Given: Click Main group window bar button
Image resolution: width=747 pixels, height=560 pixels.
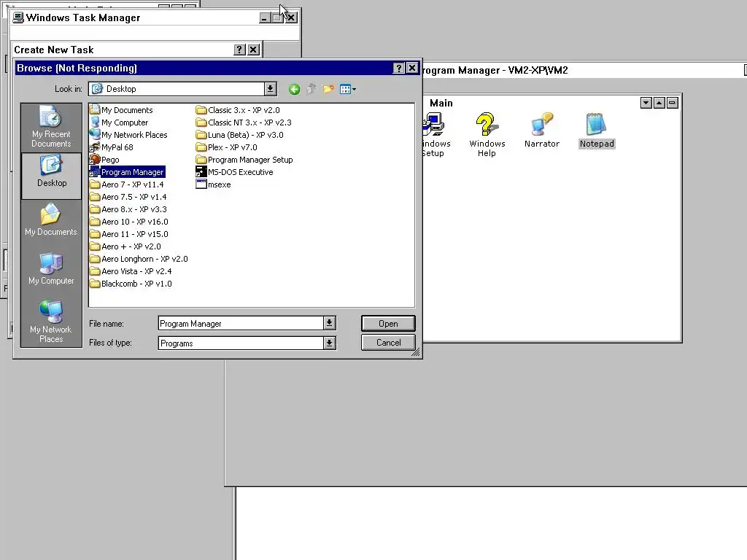Looking at the screenshot, I should [672, 102].
